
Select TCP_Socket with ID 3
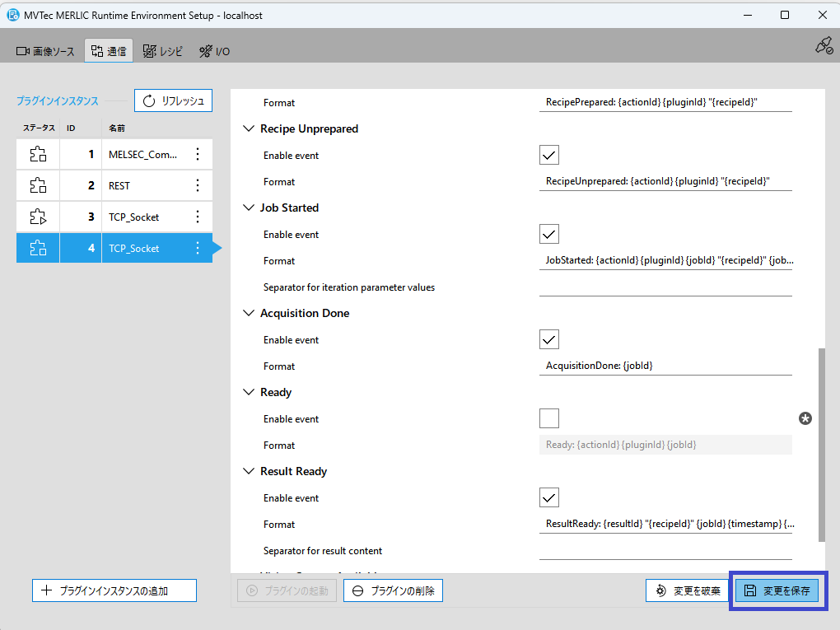(x=134, y=217)
